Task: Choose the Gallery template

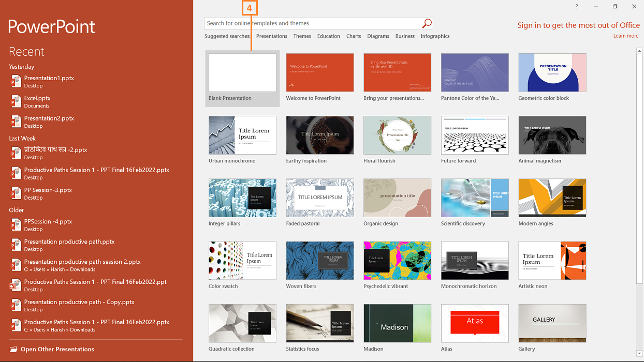Action: click(x=552, y=323)
